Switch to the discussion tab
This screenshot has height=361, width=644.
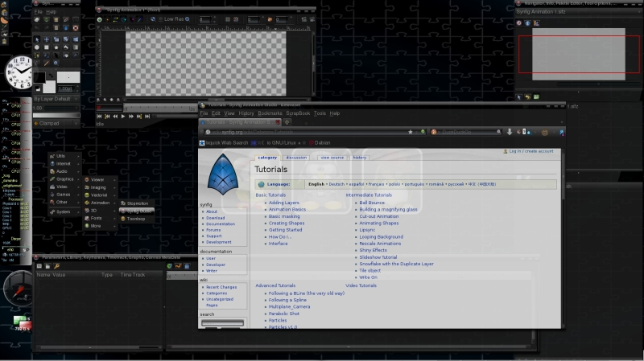tap(296, 158)
